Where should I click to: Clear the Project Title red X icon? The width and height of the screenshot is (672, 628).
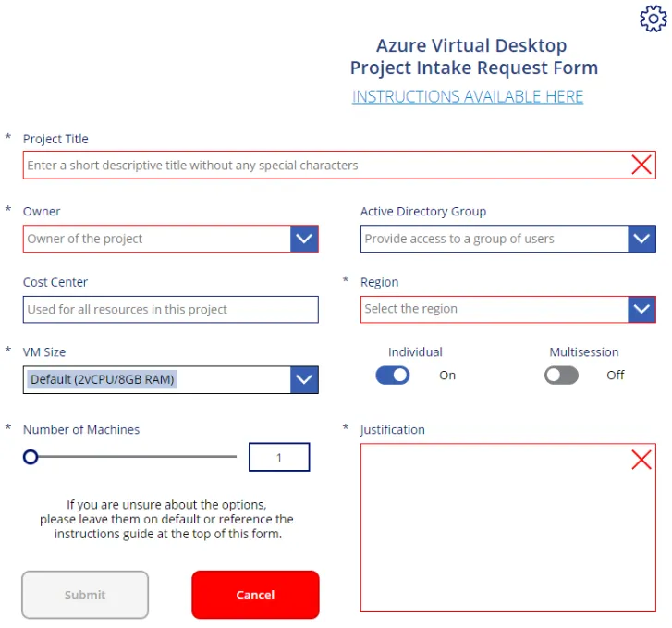pyautogui.click(x=641, y=165)
